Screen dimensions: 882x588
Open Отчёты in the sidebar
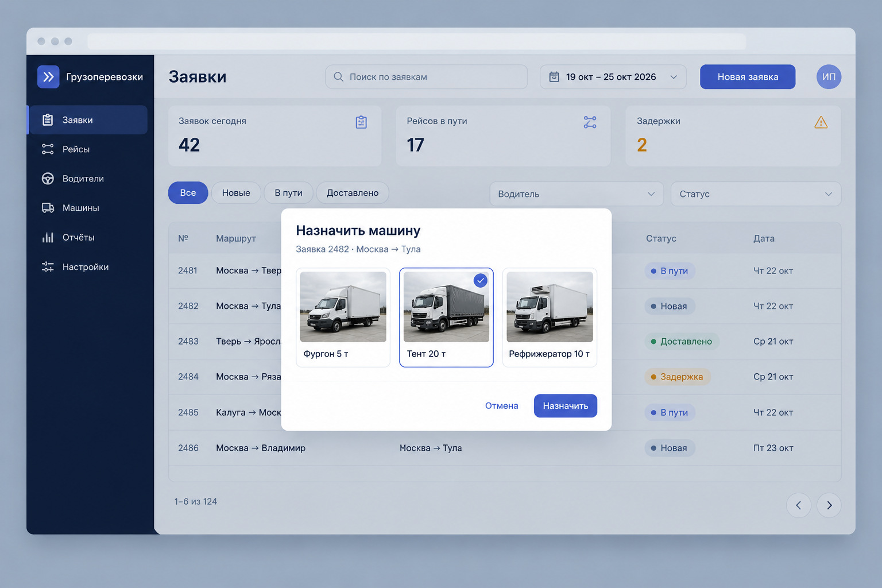87,237
